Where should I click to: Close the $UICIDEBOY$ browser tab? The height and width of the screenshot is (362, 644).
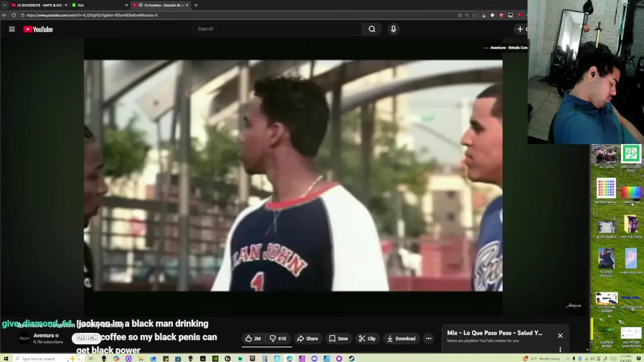(x=66, y=5)
